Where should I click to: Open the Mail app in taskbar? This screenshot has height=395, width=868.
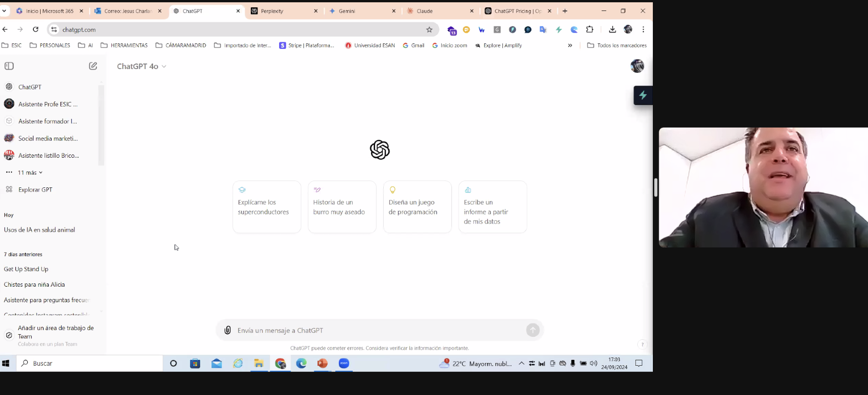(x=217, y=363)
